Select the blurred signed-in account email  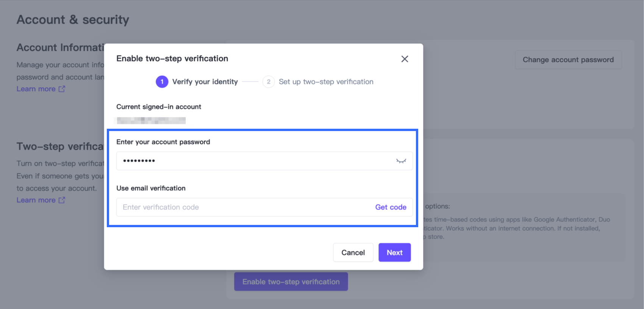(151, 120)
